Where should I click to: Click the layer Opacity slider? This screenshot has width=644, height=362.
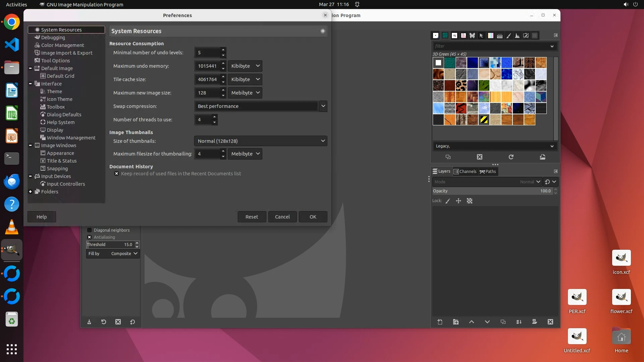(491, 191)
